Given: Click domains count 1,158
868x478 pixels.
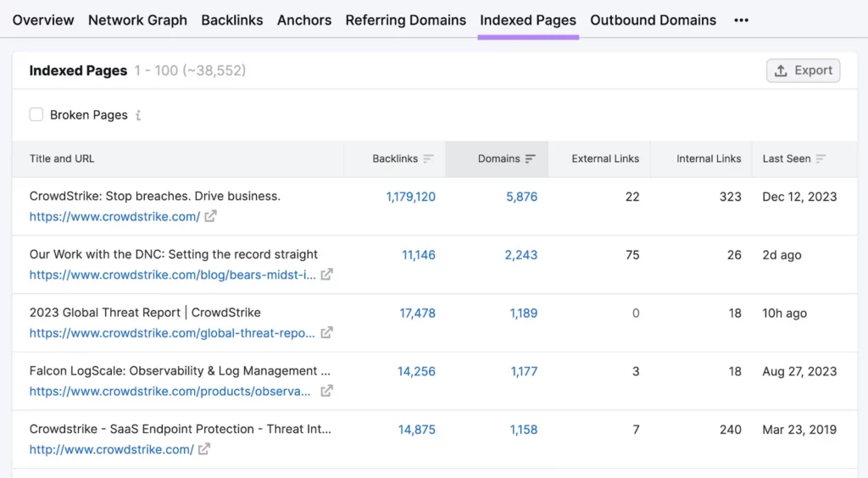Looking at the screenshot, I should point(524,430).
